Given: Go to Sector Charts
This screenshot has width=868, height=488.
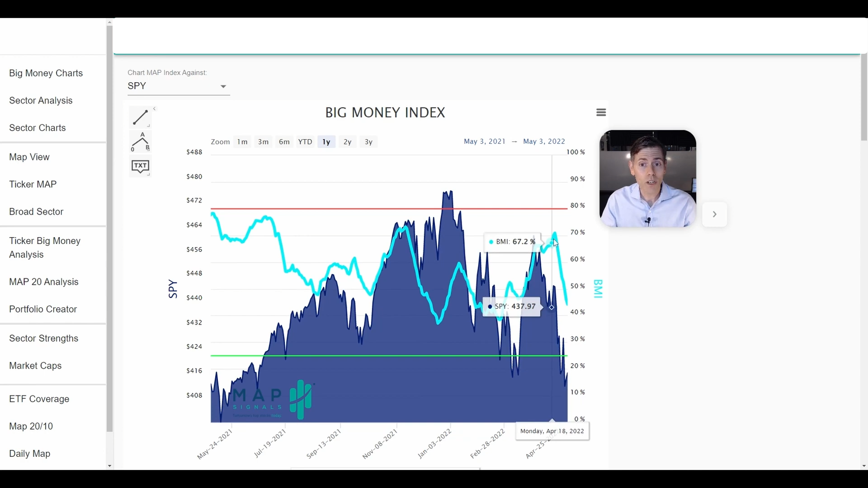Looking at the screenshot, I should tap(38, 128).
